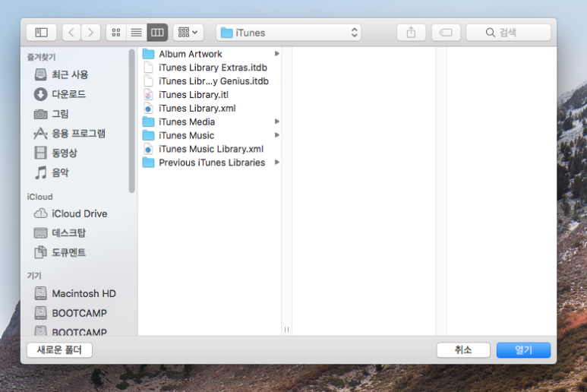Click the iTunes Library.itl file icon

click(x=149, y=95)
